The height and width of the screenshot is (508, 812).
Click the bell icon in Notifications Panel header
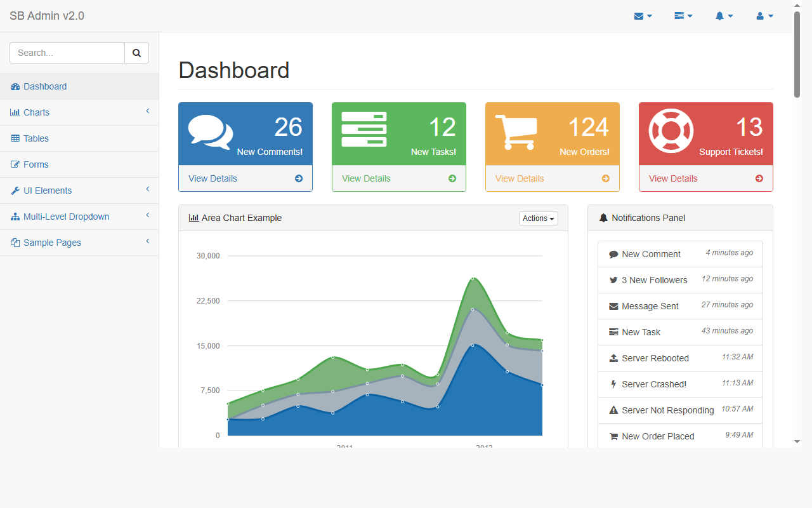coord(603,218)
